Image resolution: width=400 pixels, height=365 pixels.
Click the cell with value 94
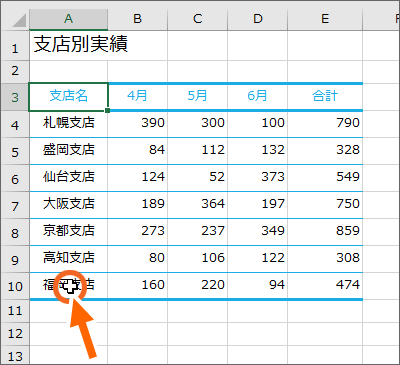point(257,286)
